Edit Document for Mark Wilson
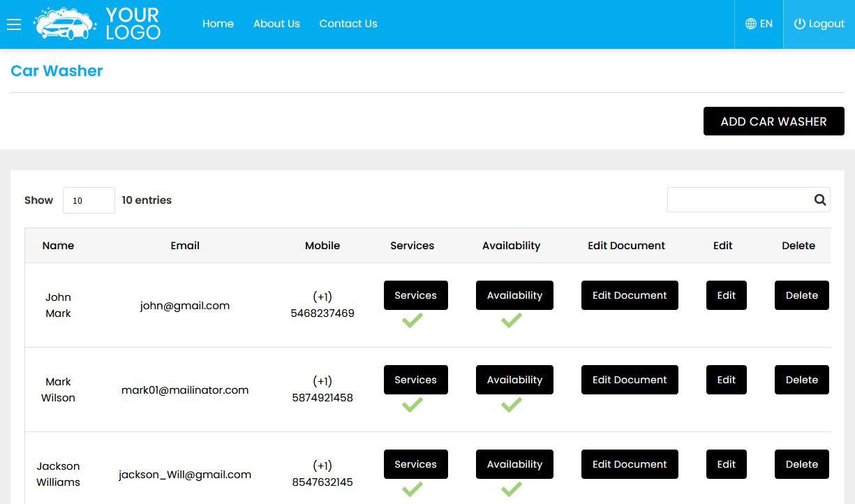The image size is (855, 504). click(x=630, y=380)
